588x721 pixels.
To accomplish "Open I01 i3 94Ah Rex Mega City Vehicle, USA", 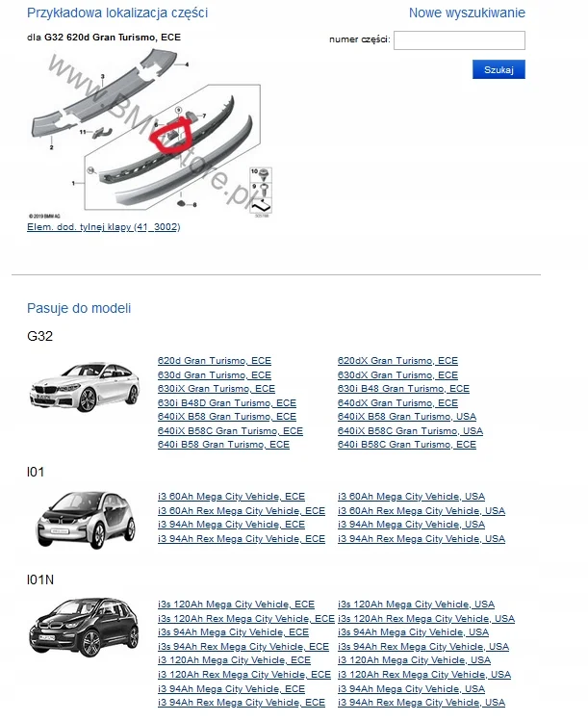I will tap(422, 539).
